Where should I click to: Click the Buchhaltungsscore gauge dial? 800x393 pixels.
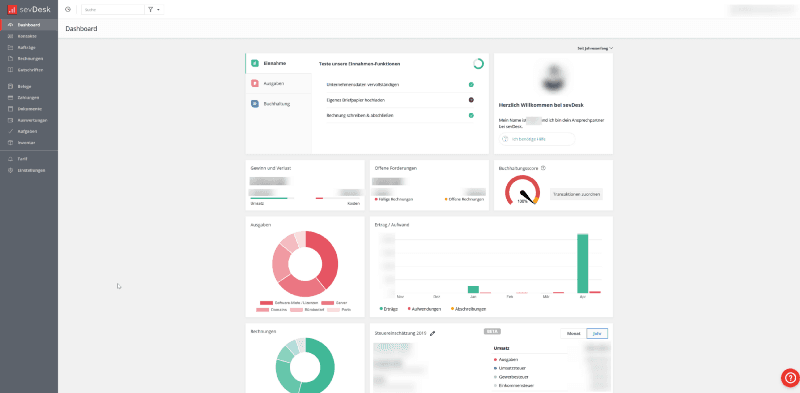522,190
